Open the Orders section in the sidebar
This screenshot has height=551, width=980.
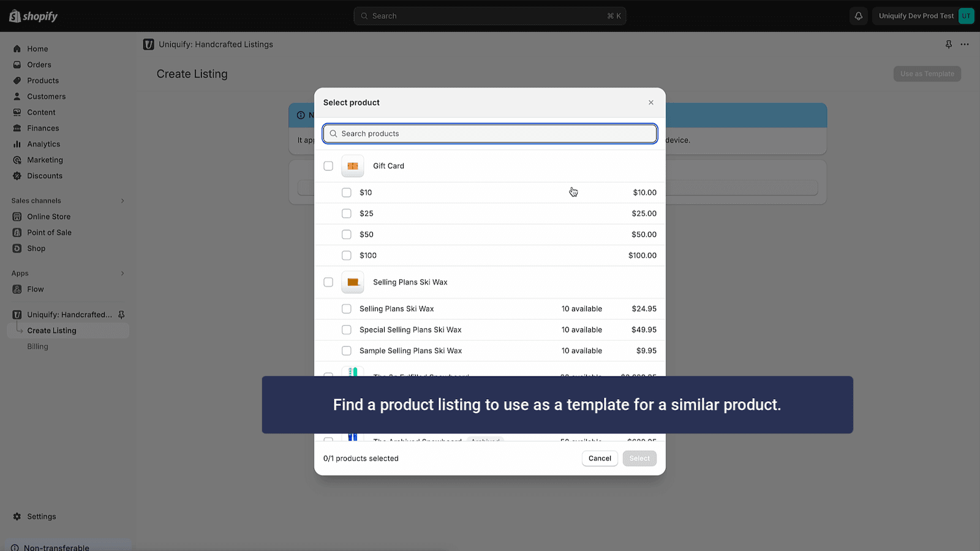(38, 64)
